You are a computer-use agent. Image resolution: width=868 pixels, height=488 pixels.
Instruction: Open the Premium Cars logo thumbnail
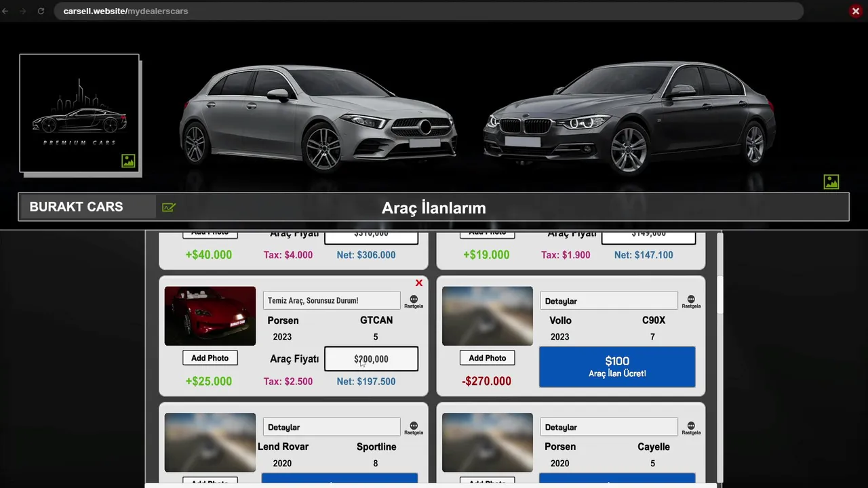tap(79, 113)
